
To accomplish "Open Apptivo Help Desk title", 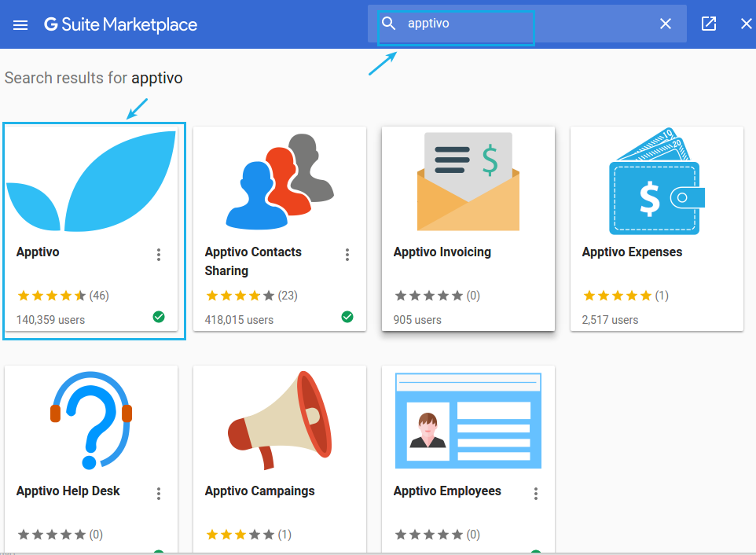I will point(68,491).
